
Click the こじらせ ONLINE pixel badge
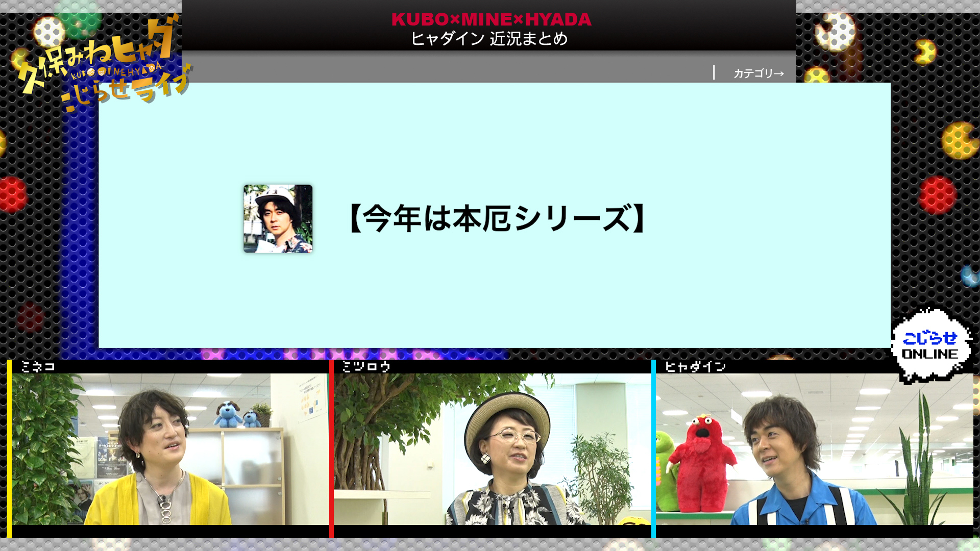(930, 346)
